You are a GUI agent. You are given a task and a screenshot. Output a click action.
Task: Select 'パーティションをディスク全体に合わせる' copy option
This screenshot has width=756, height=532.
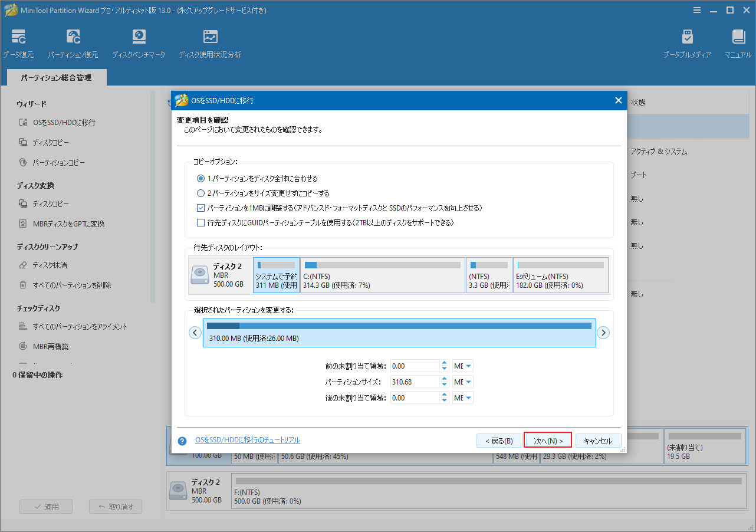coord(201,178)
